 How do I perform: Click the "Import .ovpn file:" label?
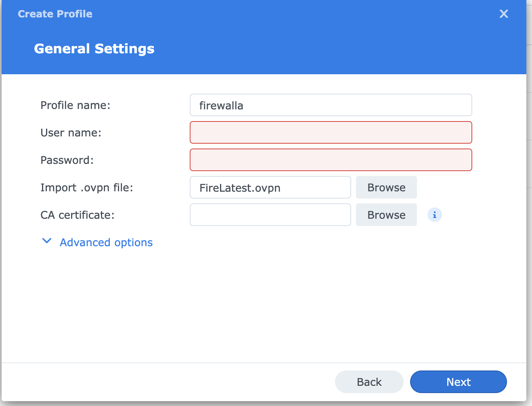(87, 188)
